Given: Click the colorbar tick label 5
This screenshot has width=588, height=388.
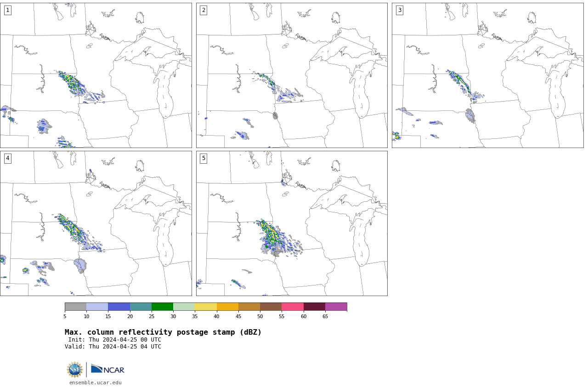Looking at the screenshot, I should (x=65, y=316).
